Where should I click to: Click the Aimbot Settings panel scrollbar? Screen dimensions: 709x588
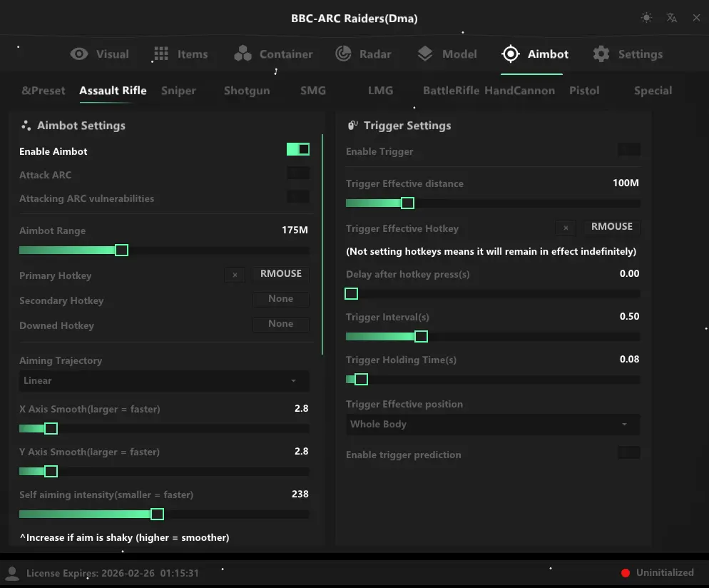point(322,243)
